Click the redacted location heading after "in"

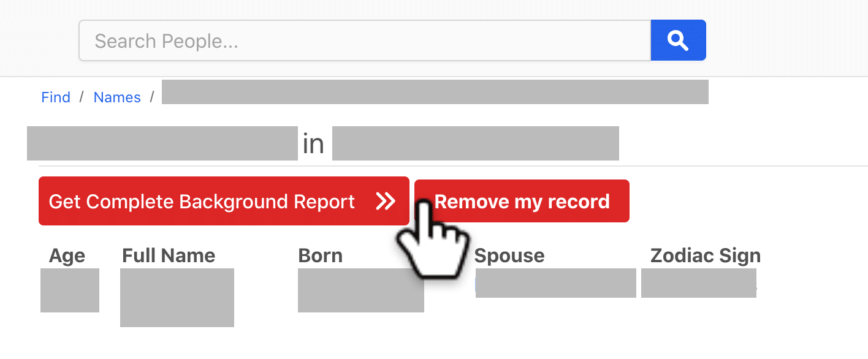pos(475,143)
